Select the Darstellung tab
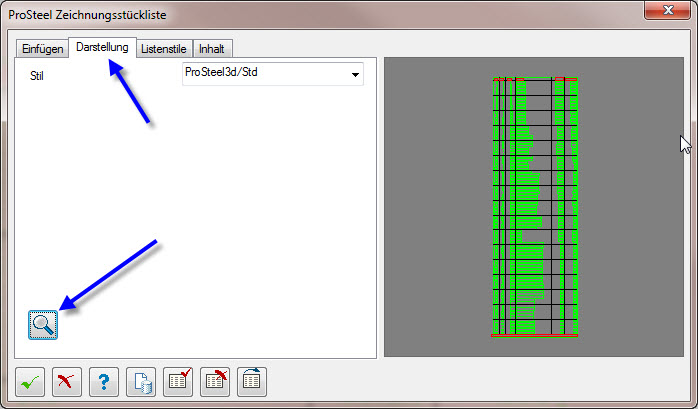Screen dimensions: 698x409 pyautogui.click(x=102, y=47)
